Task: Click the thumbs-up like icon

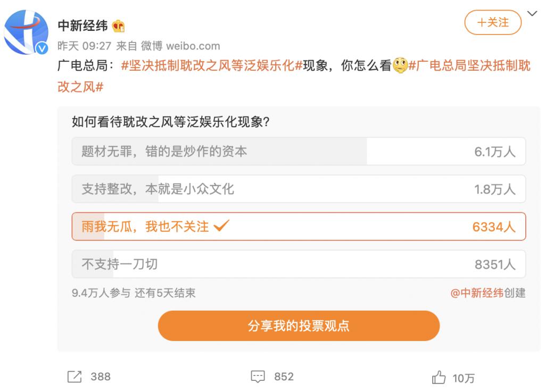Action: coord(440,377)
